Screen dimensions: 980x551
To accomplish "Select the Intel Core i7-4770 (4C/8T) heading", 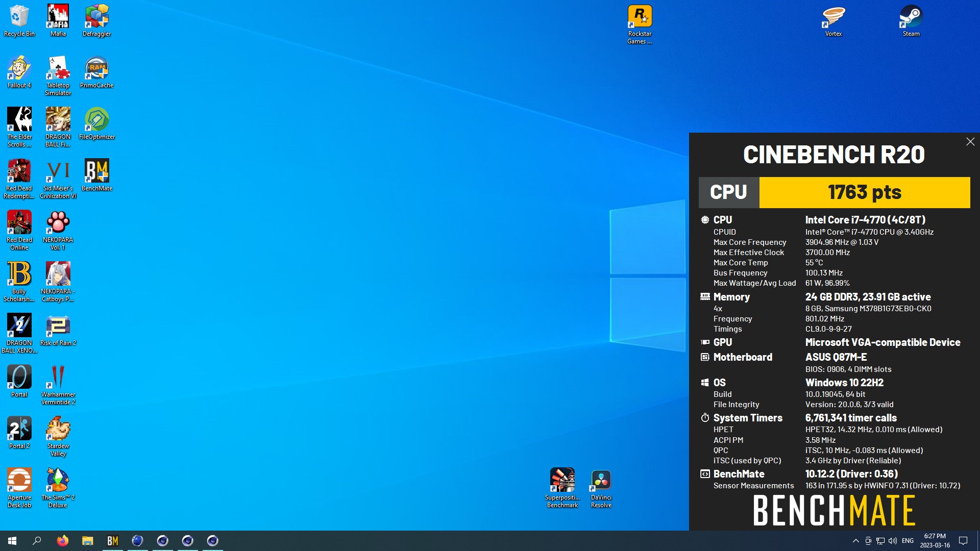I will point(865,220).
